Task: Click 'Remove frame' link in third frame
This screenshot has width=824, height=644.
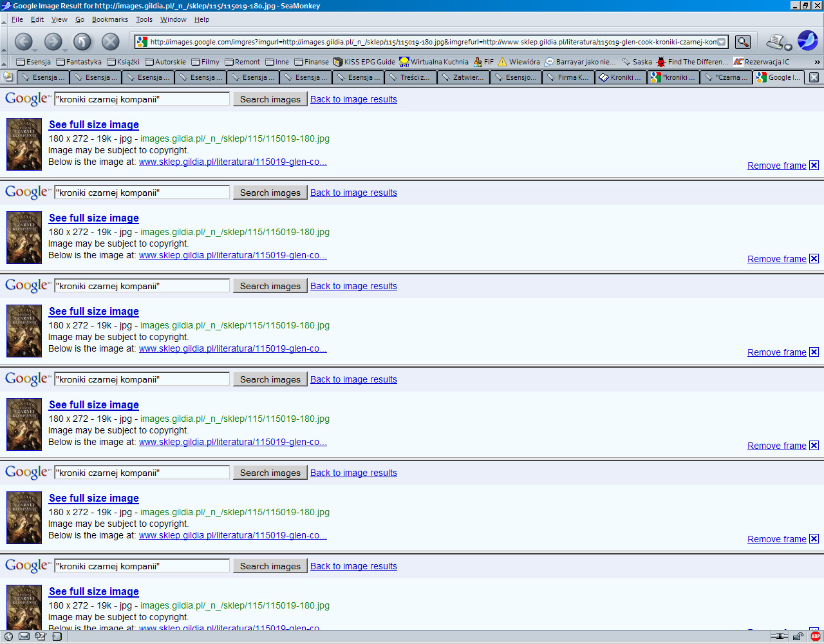Action: [776, 352]
